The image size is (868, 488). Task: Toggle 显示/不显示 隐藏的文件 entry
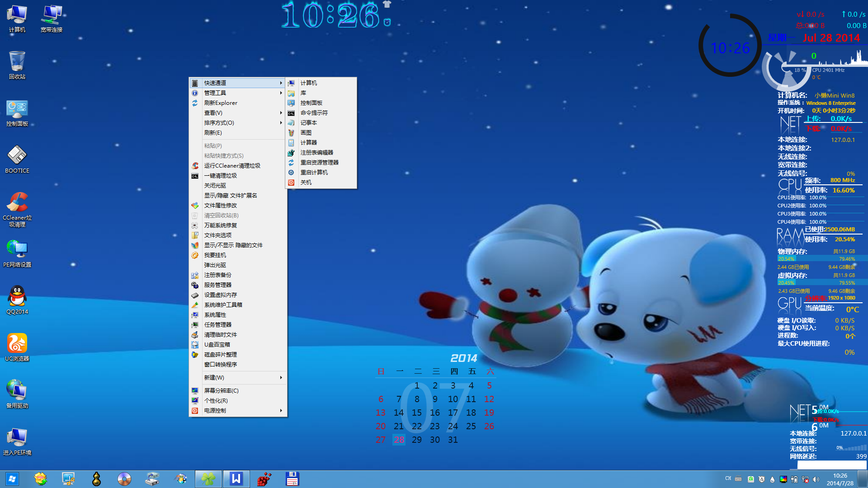point(238,245)
